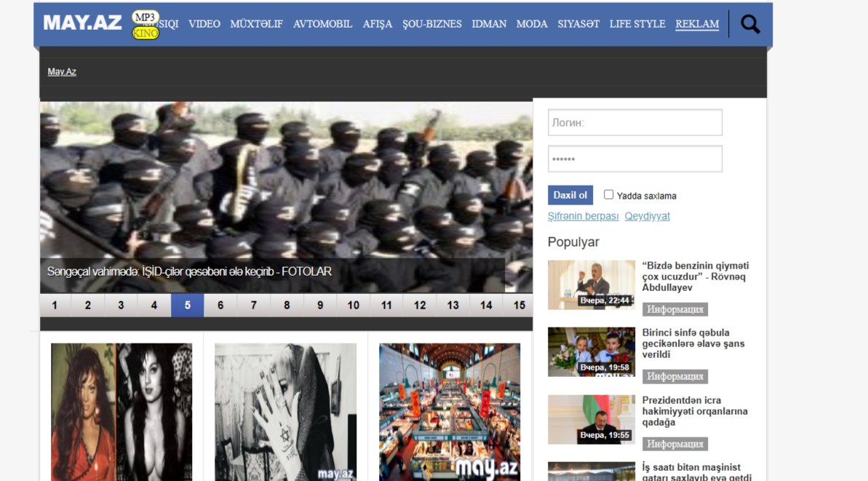Focus the Логин username field
This screenshot has width=868, height=481.
tap(634, 122)
